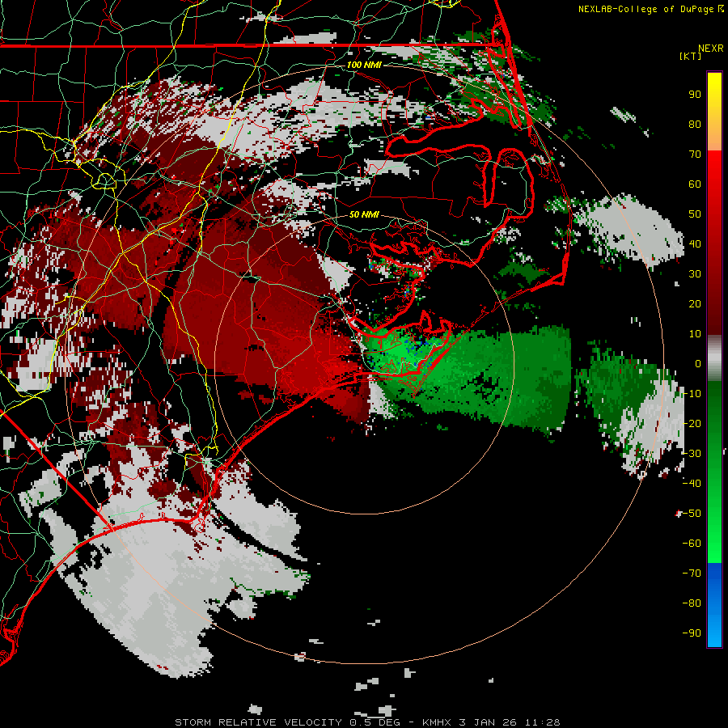
Task: Click the -20 value on the velocity scale
Action: click(x=692, y=424)
